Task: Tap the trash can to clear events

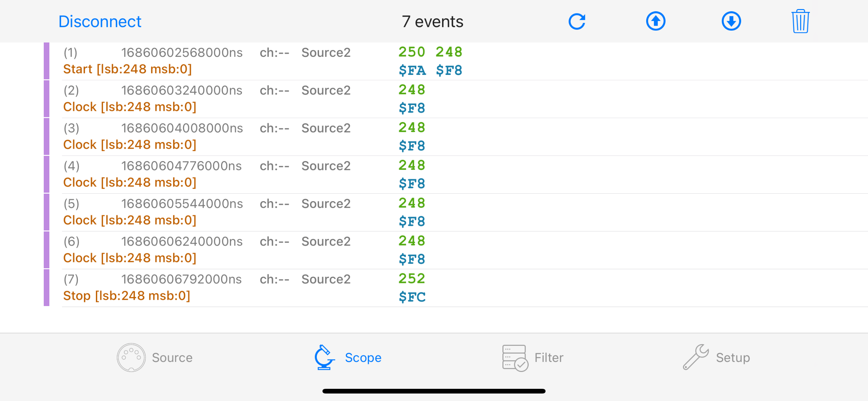Action: 800,22
